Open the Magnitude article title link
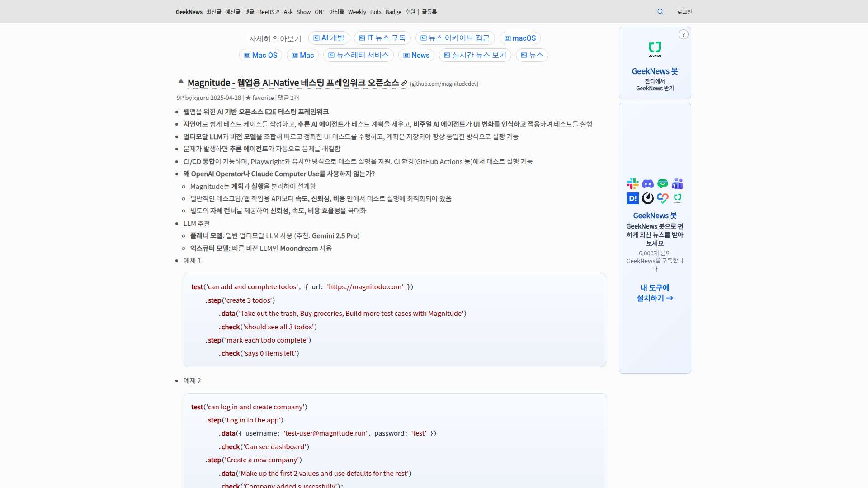 click(293, 83)
